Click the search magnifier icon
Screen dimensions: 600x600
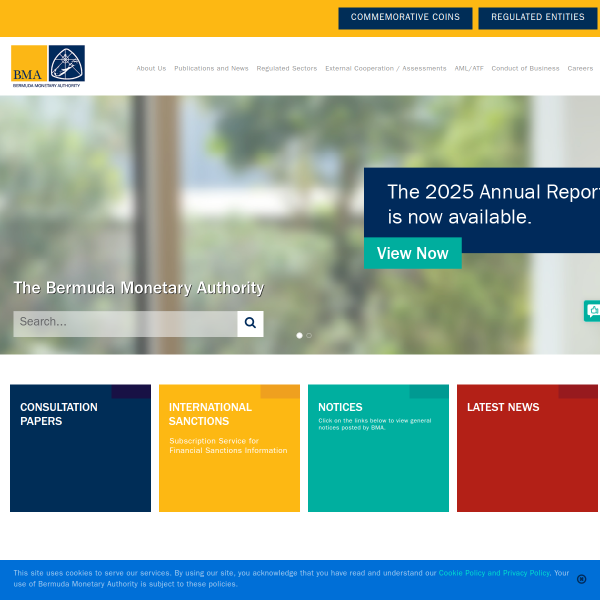(x=250, y=323)
